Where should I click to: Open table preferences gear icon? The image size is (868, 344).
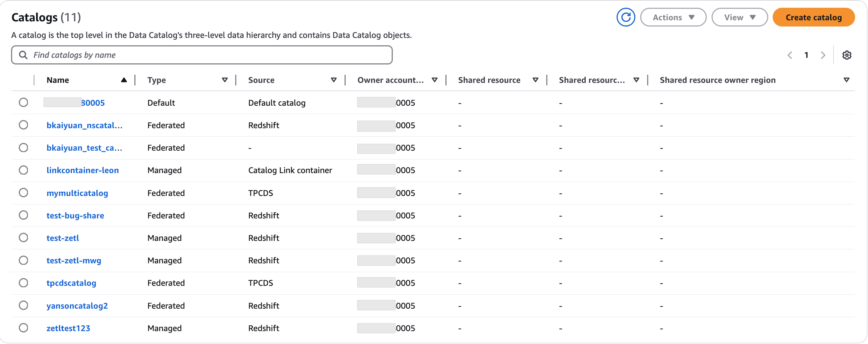[x=847, y=55]
